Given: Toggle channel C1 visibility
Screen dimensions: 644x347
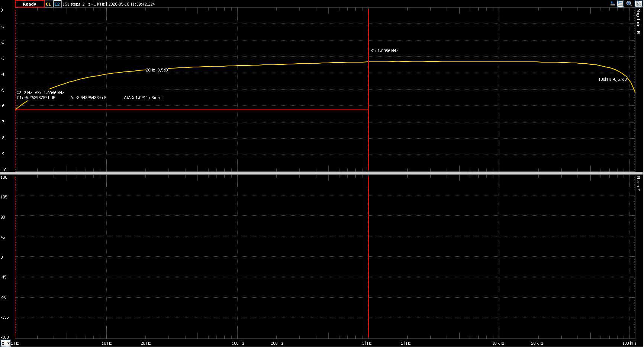Looking at the screenshot, I should (48, 4).
